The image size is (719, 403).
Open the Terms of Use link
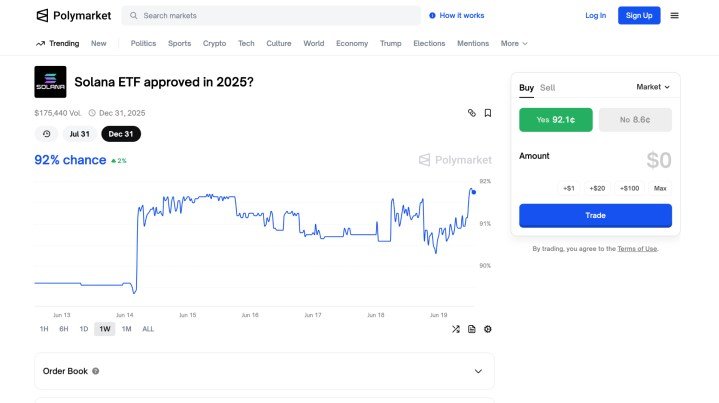tap(637, 248)
